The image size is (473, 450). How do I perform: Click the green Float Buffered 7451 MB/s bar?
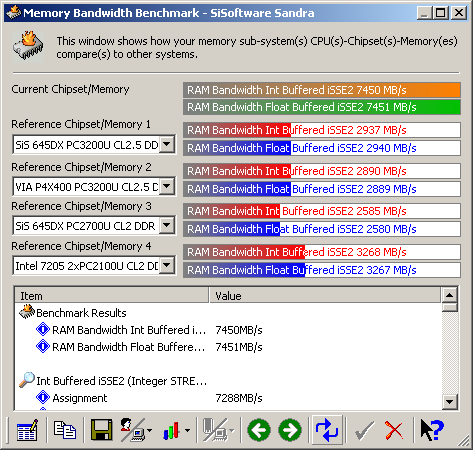322,107
